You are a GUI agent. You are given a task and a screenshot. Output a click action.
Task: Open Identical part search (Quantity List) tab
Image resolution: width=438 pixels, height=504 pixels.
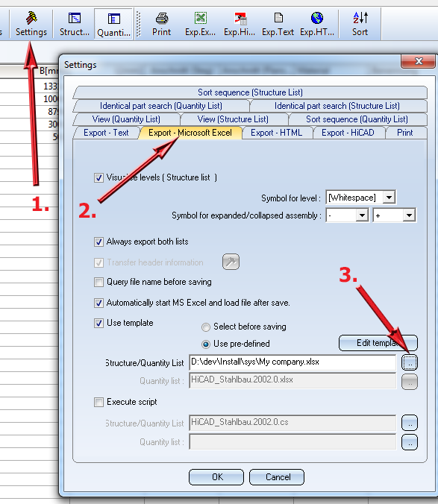click(161, 106)
